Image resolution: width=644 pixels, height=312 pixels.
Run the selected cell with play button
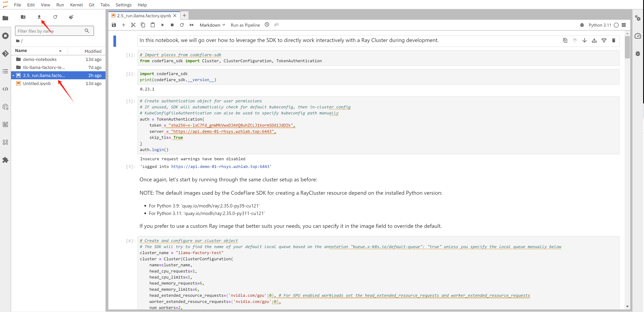tap(162, 25)
